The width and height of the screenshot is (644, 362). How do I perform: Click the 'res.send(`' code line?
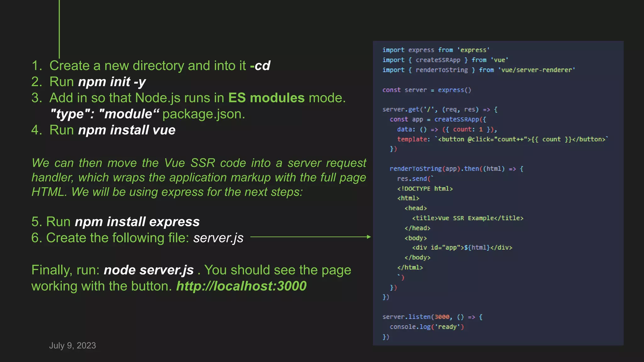pyautogui.click(x=415, y=179)
